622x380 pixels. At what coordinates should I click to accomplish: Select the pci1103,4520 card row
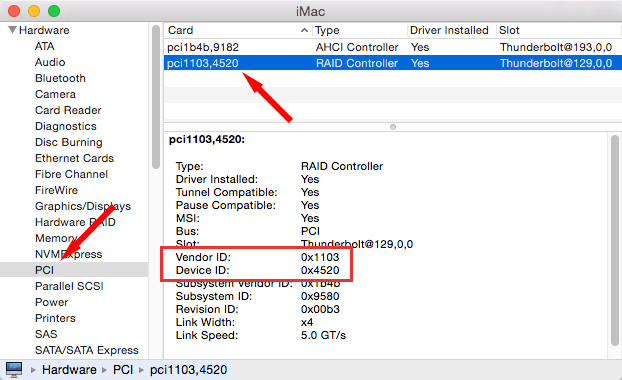(393, 63)
